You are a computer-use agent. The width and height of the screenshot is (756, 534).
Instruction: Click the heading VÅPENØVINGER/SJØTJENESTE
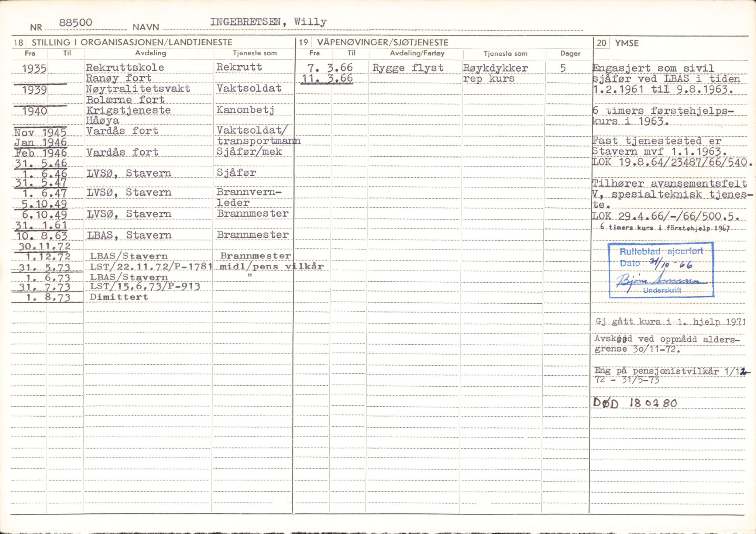383,42
